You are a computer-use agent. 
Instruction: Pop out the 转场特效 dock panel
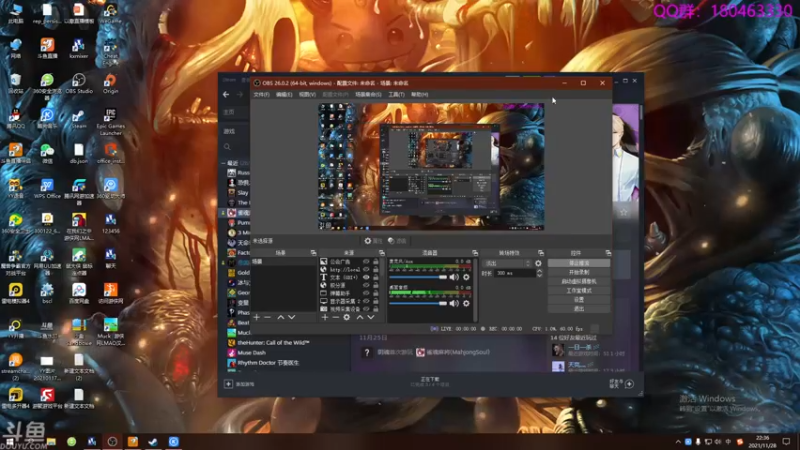[x=541, y=253]
